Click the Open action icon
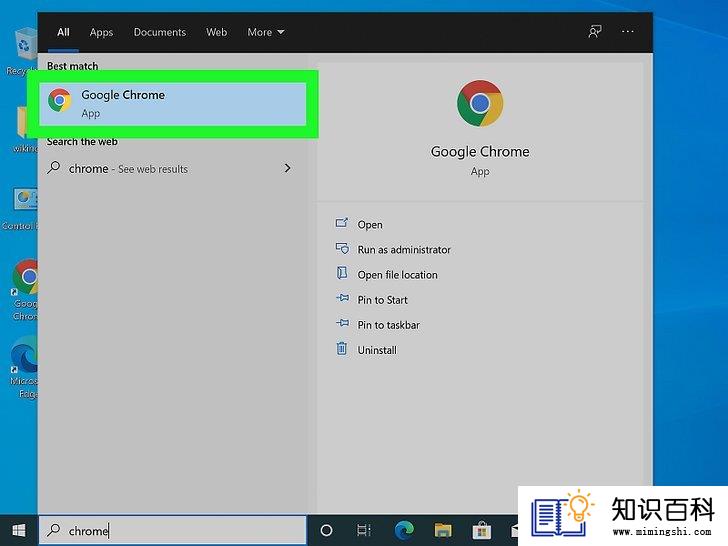The height and width of the screenshot is (546, 728). (x=342, y=223)
